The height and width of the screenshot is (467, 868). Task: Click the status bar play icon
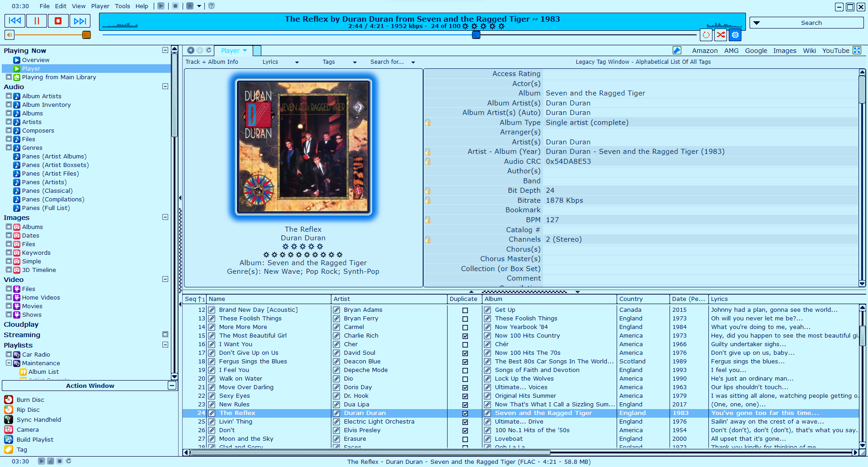[42, 461]
